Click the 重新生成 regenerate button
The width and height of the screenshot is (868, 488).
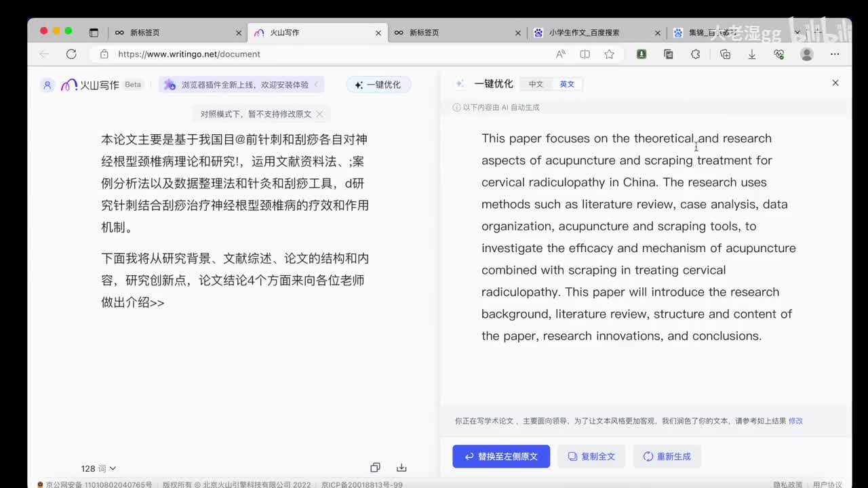click(667, 456)
